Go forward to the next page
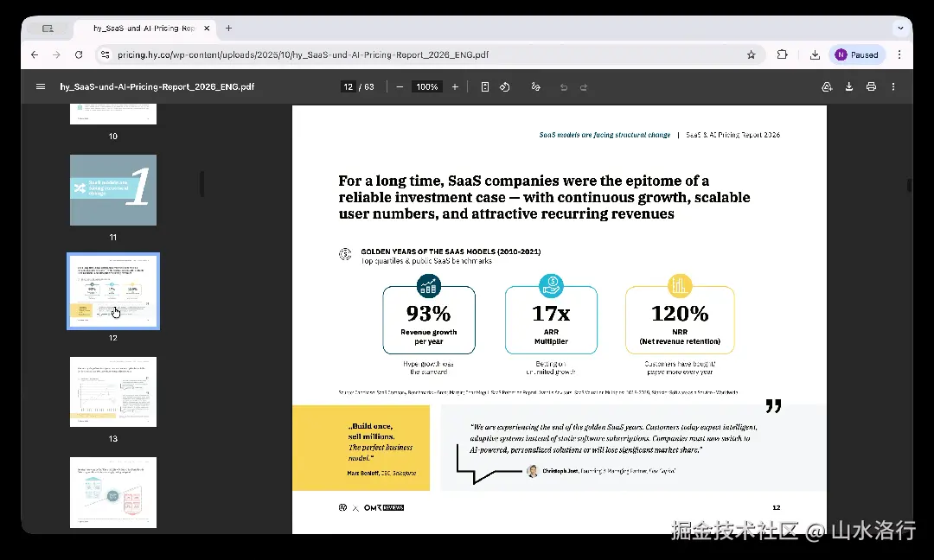 (56, 54)
